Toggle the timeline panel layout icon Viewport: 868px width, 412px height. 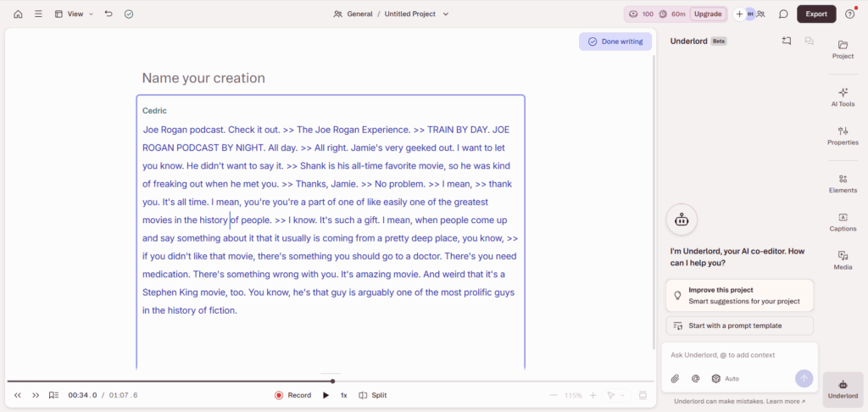(643, 395)
